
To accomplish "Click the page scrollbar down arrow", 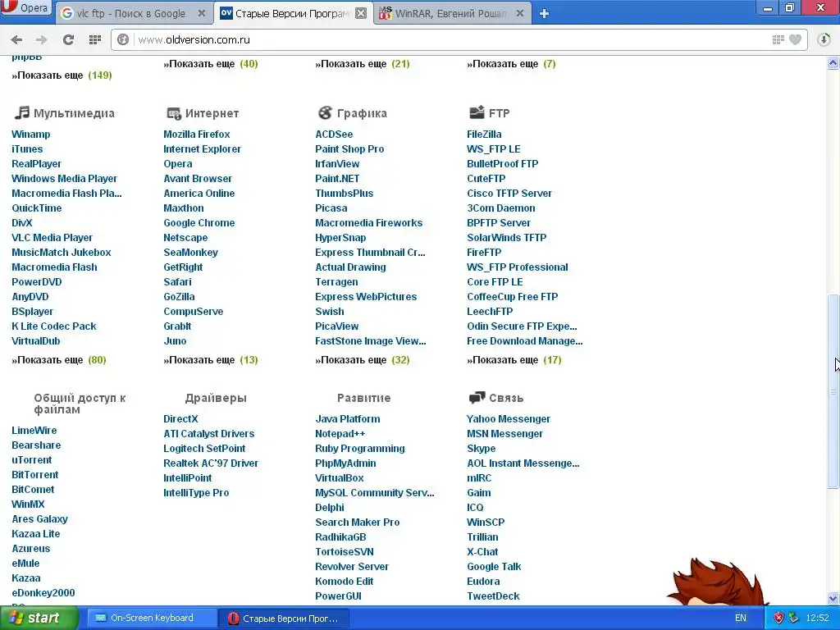I will pos(833,598).
